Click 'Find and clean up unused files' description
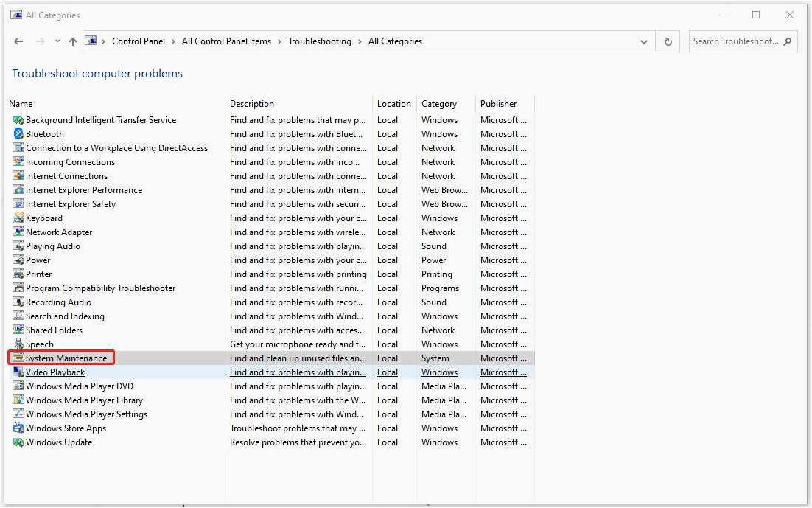 298,358
